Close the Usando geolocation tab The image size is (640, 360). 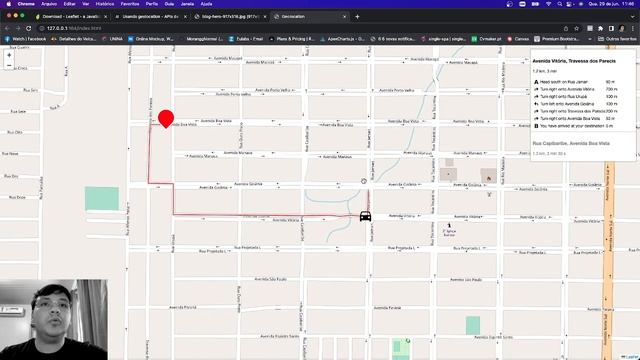pos(185,16)
